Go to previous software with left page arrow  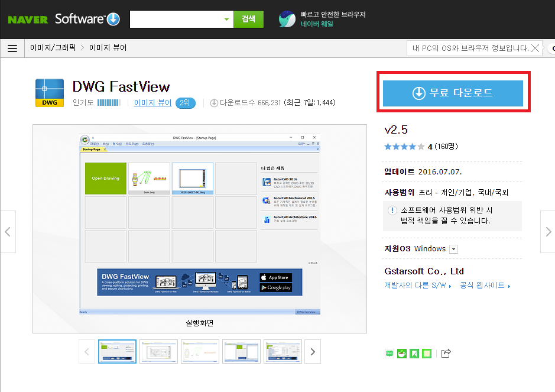tap(8, 232)
